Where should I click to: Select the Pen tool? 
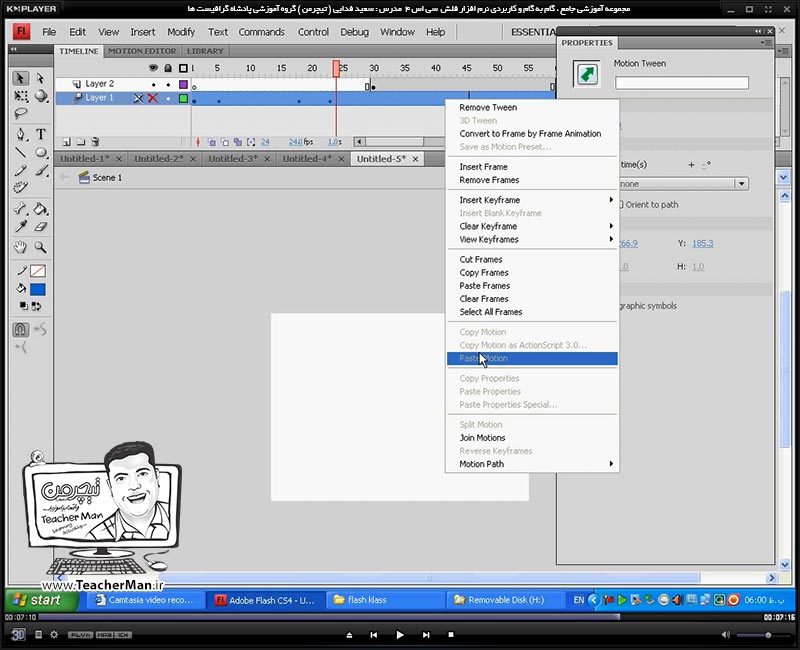tap(20, 134)
